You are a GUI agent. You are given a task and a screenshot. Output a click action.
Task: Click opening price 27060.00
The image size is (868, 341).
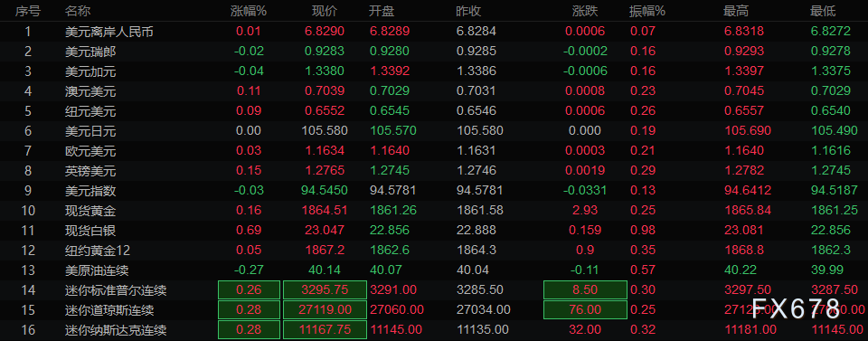(396, 310)
